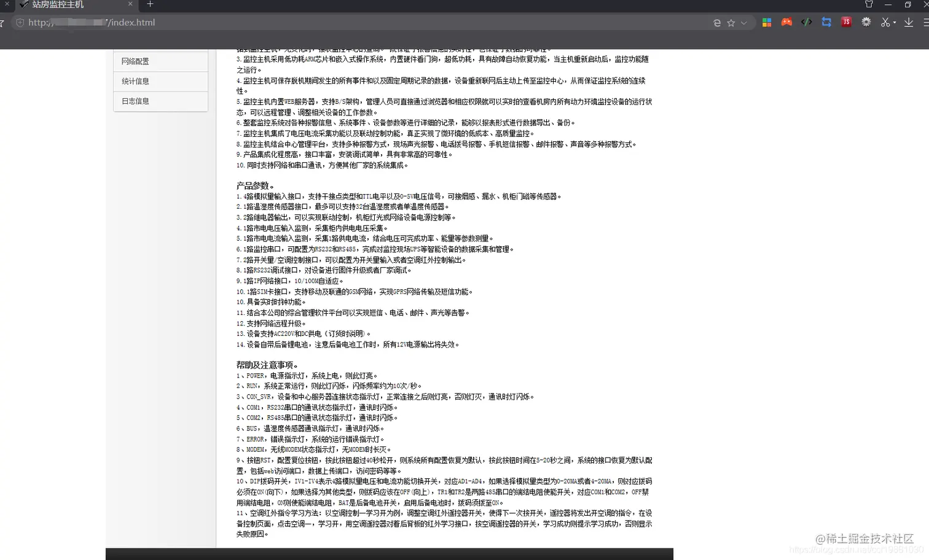929x560 pixels.
Task: Click the line about 4路模拟量输入接口
Action: pyautogui.click(x=399, y=196)
